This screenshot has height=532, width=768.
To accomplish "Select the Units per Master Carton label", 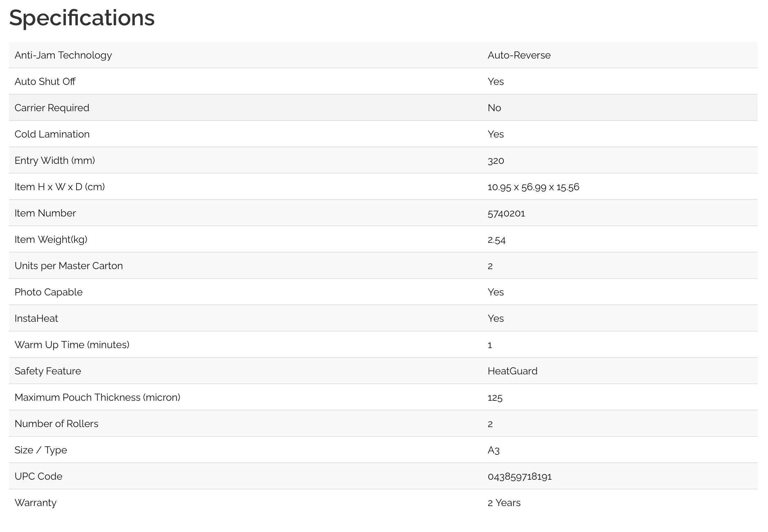I will click(69, 266).
